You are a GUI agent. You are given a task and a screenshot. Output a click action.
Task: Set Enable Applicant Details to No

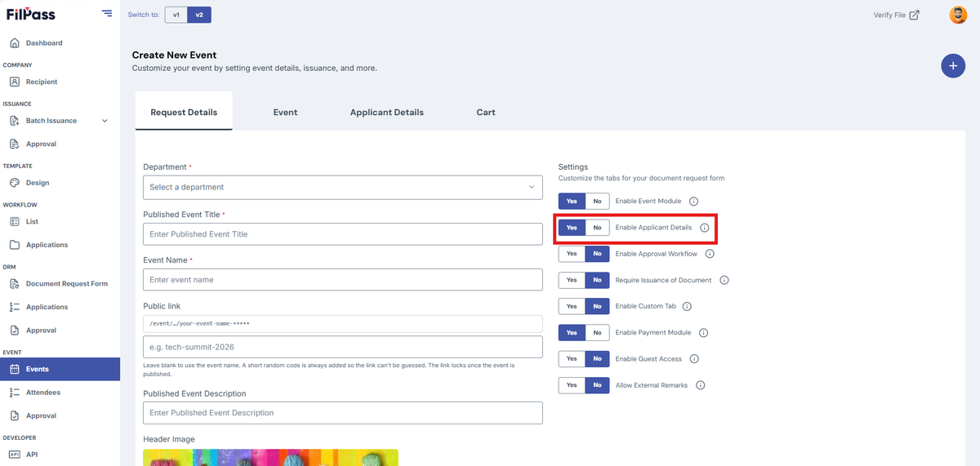597,228
